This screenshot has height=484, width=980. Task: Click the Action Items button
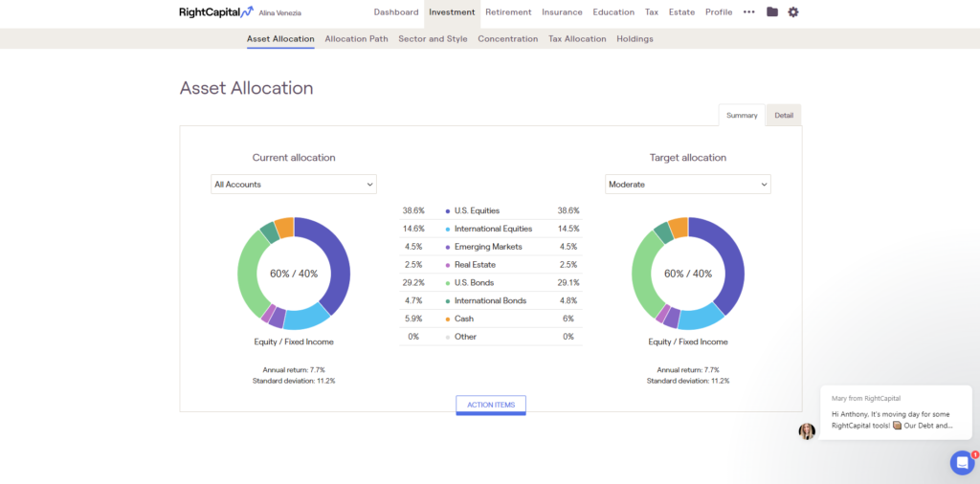point(490,405)
